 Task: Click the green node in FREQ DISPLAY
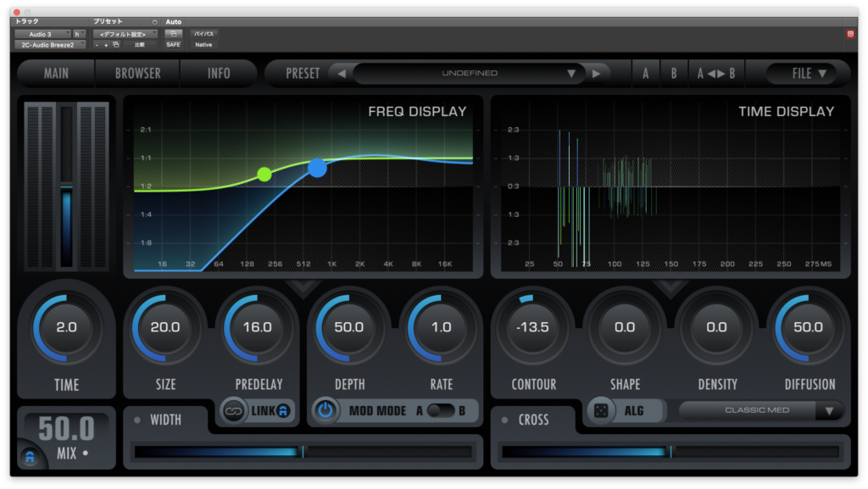pyautogui.click(x=264, y=175)
